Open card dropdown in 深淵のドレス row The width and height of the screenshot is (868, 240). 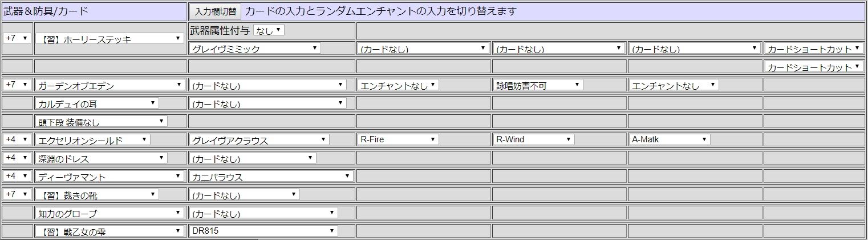click(x=253, y=158)
